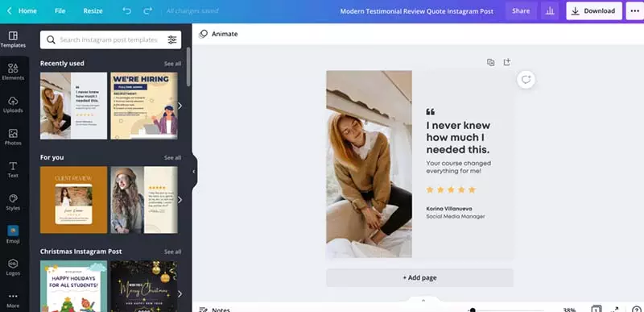Select the text Your course changed everything
The width and height of the screenshot is (644, 312).
(x=458, y=167)
